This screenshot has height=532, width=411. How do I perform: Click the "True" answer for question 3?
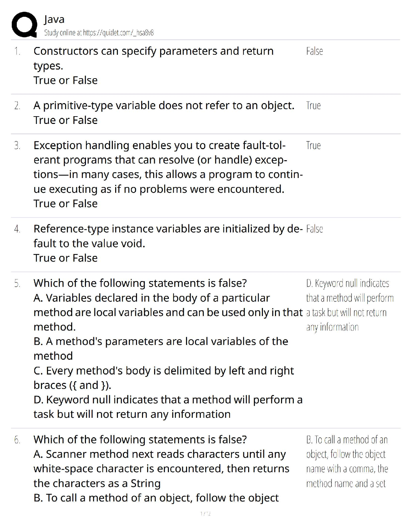[313, 145]
